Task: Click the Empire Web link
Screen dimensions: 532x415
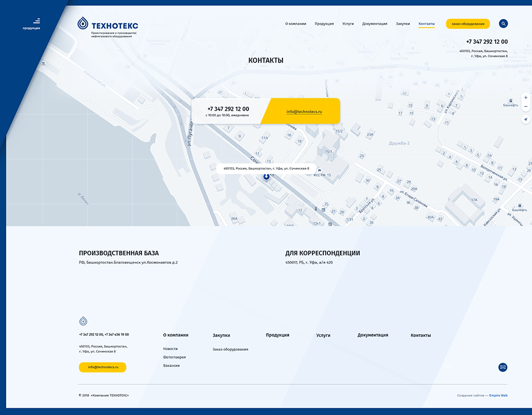Action: click(498, 395)
